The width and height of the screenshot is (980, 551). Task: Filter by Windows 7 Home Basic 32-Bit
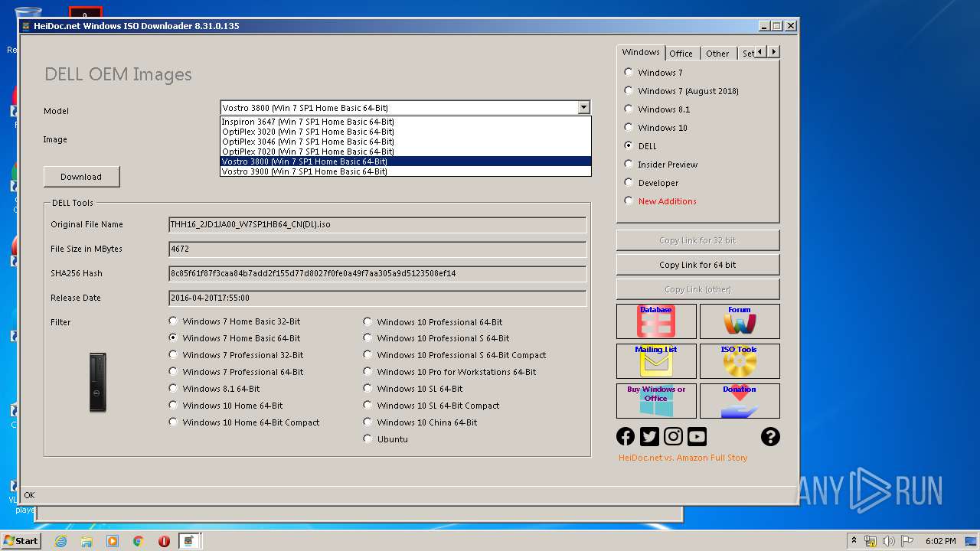[x=173, y=321]
